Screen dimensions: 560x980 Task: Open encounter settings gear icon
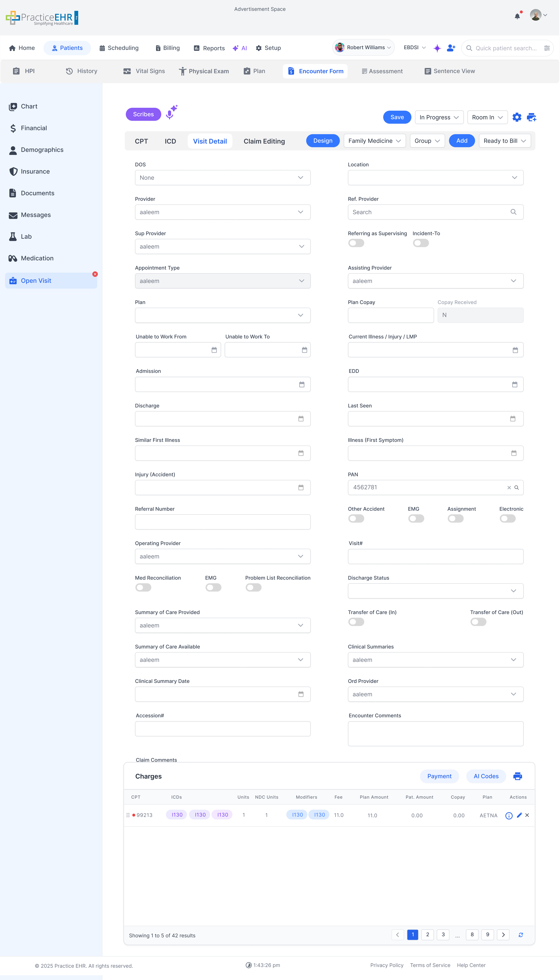517,117
